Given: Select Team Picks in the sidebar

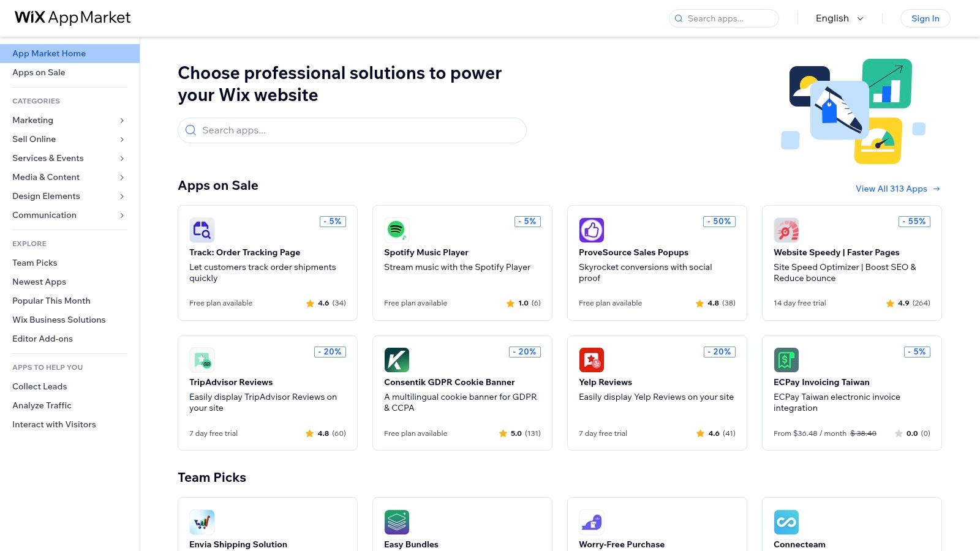Looking at the screenshot, I should (34, 263).
